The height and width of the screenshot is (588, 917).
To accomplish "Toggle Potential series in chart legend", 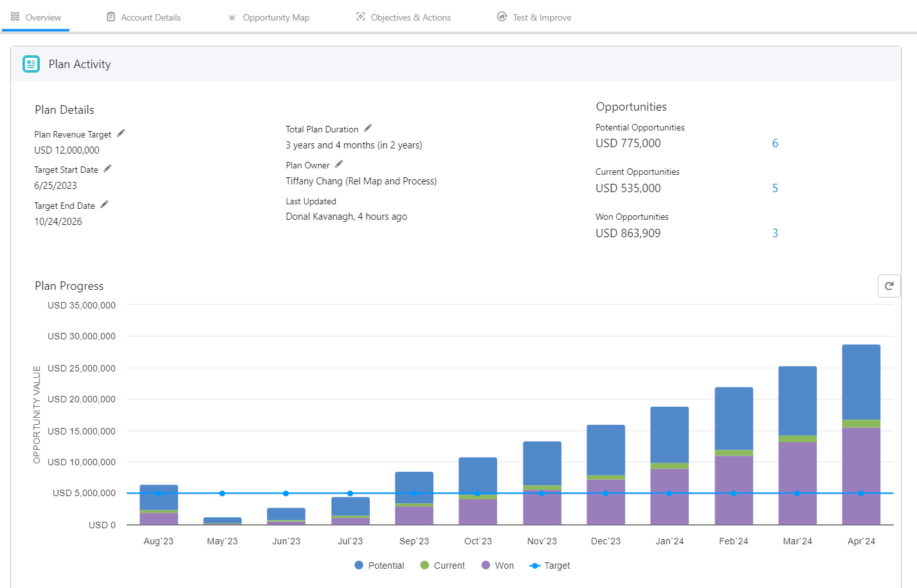I will (379, 566).
